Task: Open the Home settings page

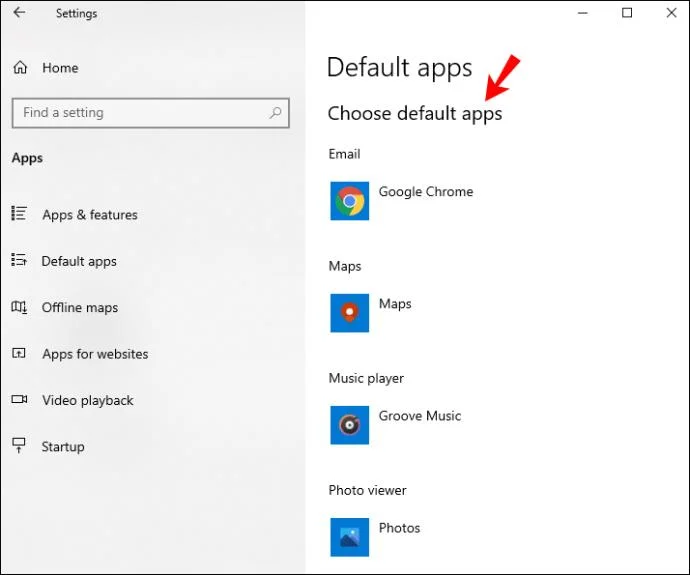Action: tap(60, 68)
